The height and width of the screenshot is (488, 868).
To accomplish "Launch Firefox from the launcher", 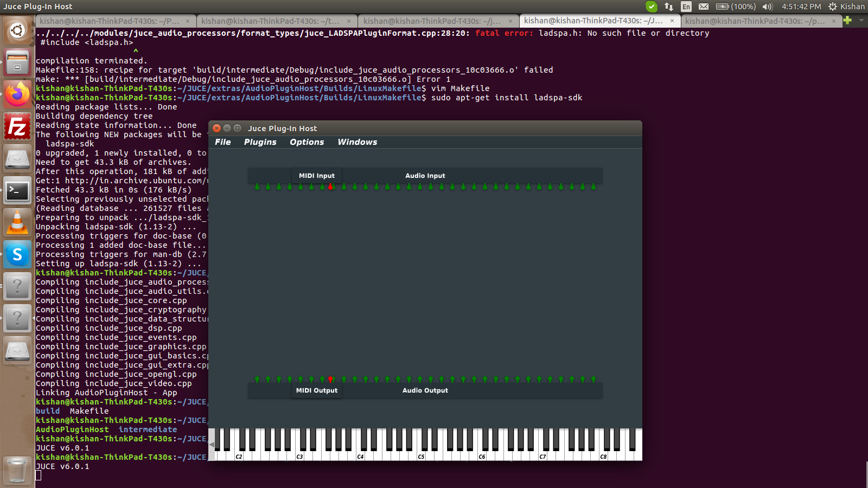I will (x=17, y=94).
